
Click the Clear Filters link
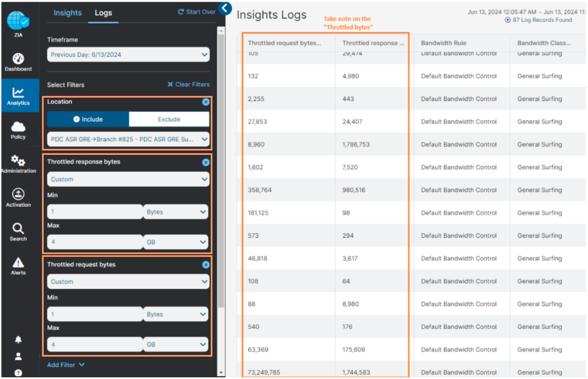[x=188, y=85]
